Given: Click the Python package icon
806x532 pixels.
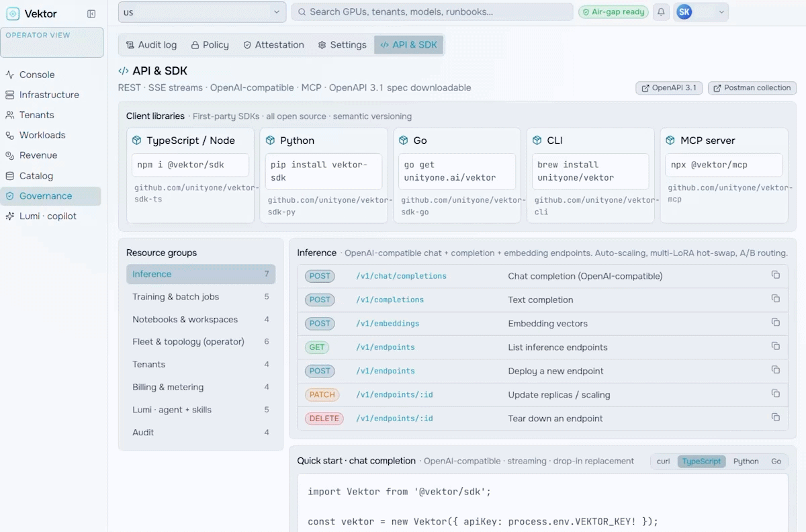Looking at the screenshot, I should click(x=271, y=140).
